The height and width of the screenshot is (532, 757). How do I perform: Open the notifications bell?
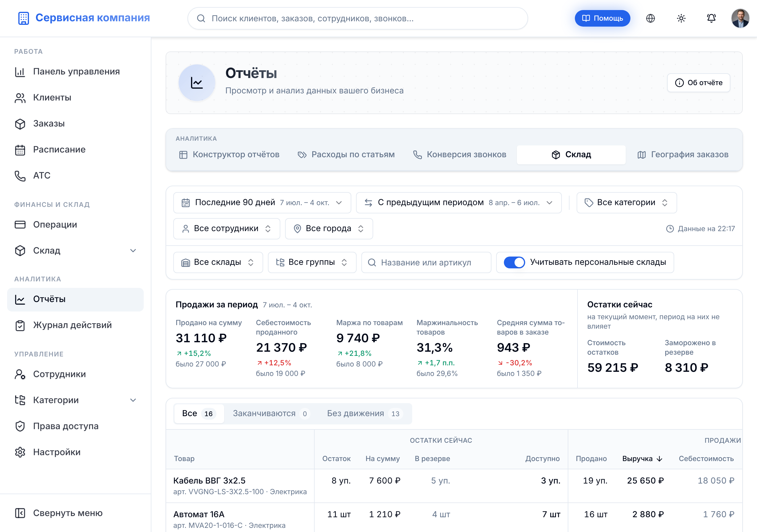711,18
